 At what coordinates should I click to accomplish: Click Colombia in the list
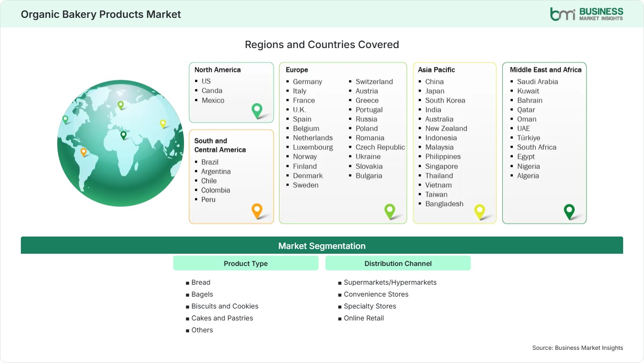click(216, 190)
